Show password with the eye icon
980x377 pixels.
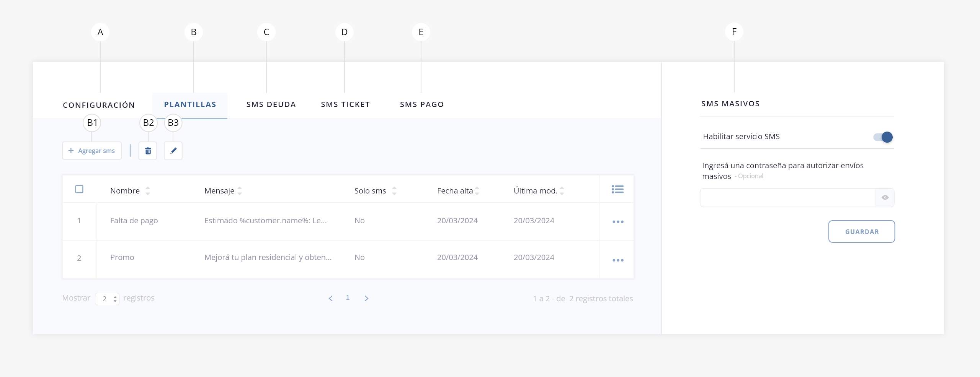click(885, 198)
